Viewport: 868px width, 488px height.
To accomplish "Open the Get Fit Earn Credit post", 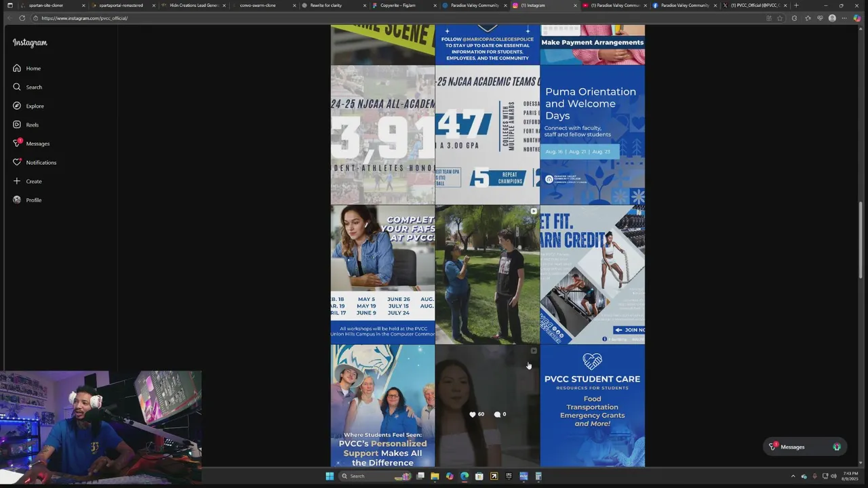I will 593,274.
